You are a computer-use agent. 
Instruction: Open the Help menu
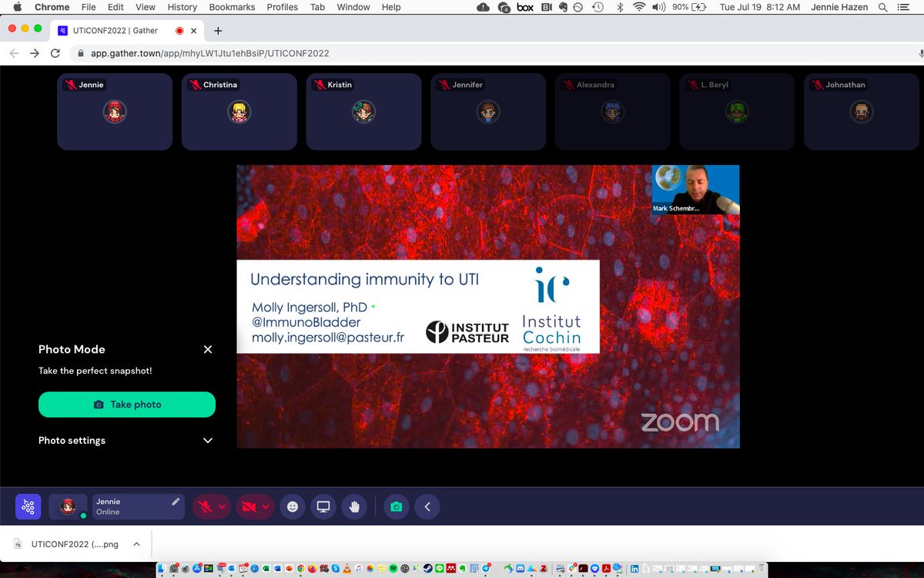[x=391, y=7]
